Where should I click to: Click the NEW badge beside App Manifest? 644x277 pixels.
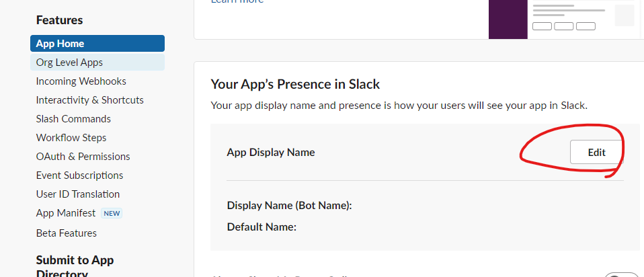point(112,213)
